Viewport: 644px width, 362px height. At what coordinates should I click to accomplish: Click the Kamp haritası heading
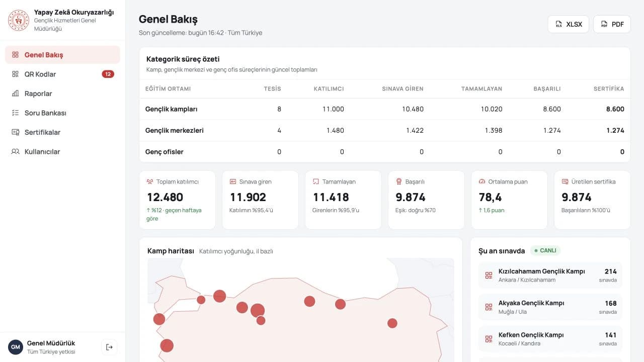click(171, 251)
